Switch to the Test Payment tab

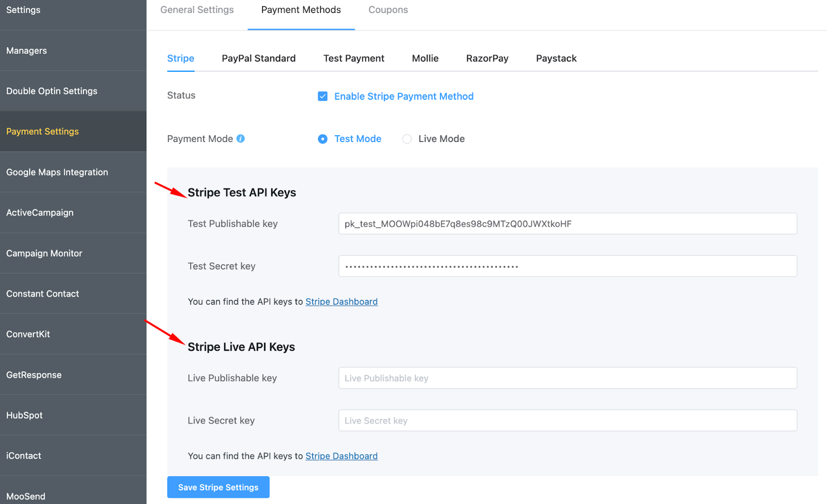(x=354, y=58)
